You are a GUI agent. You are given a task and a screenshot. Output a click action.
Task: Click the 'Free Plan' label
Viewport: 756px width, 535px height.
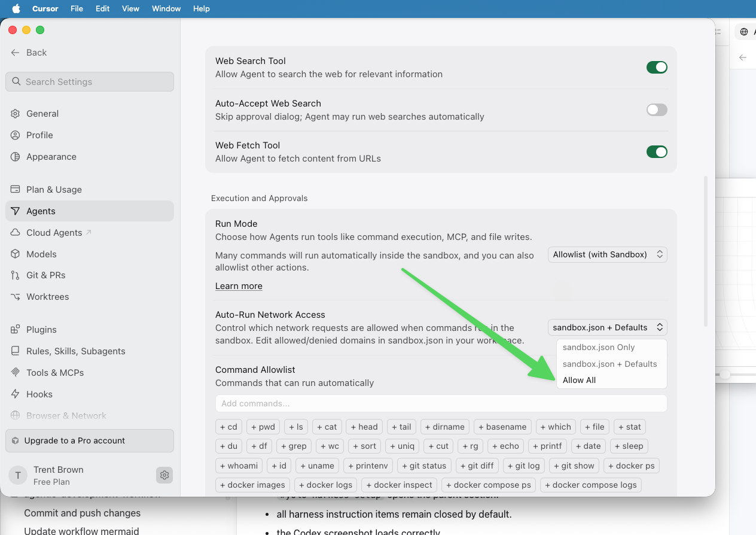click(51, 482)
